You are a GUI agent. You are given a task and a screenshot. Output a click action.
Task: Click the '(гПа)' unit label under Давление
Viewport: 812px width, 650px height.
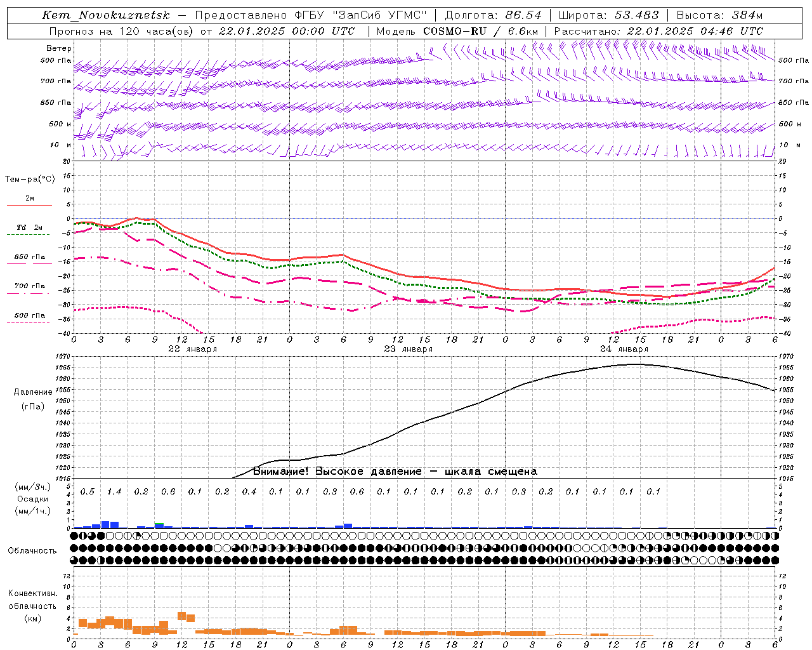(x=33, y=407)
